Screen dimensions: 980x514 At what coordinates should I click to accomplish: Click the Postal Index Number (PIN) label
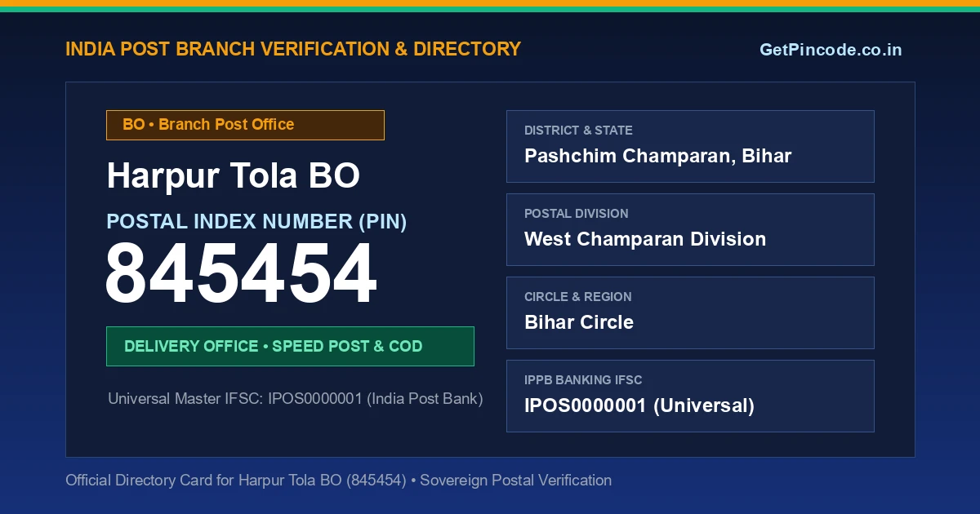[x=256, y=221]
